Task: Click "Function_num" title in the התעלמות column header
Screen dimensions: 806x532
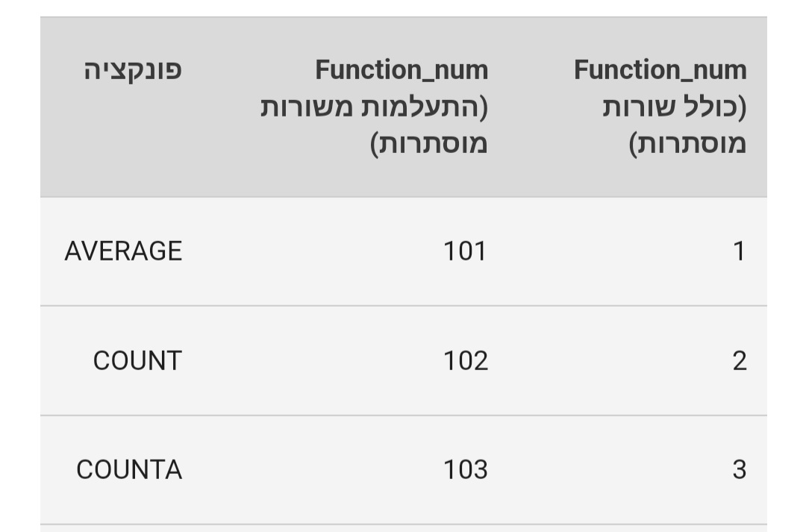Action: pyautogui.click(x=402, y=71)
